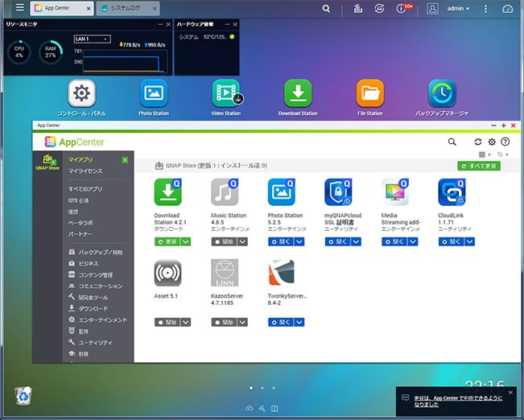Open event notifications with 10+ badge
This screenshot has width=524, height=420.
point(401,9)
